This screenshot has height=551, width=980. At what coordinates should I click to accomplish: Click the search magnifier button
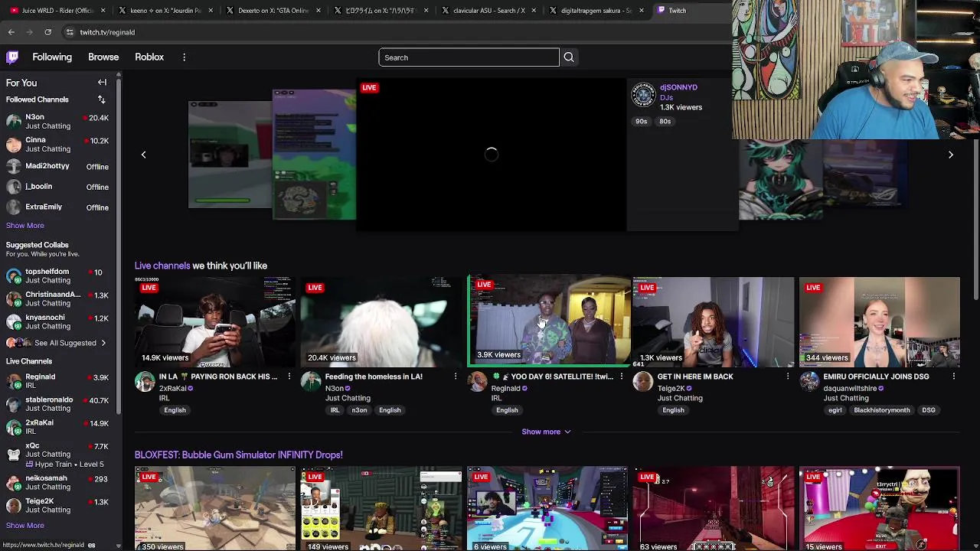click(x=569, y=57)
